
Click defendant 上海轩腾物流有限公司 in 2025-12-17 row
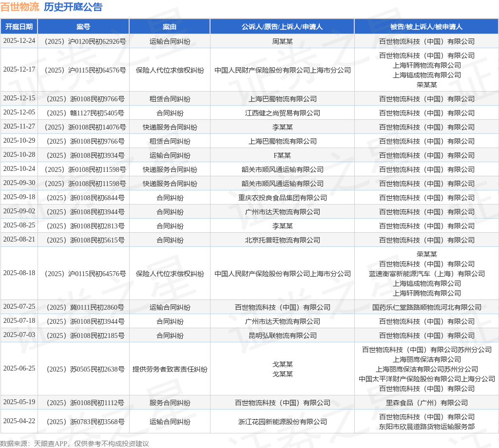pyautogui.click(x=426, y=66)
